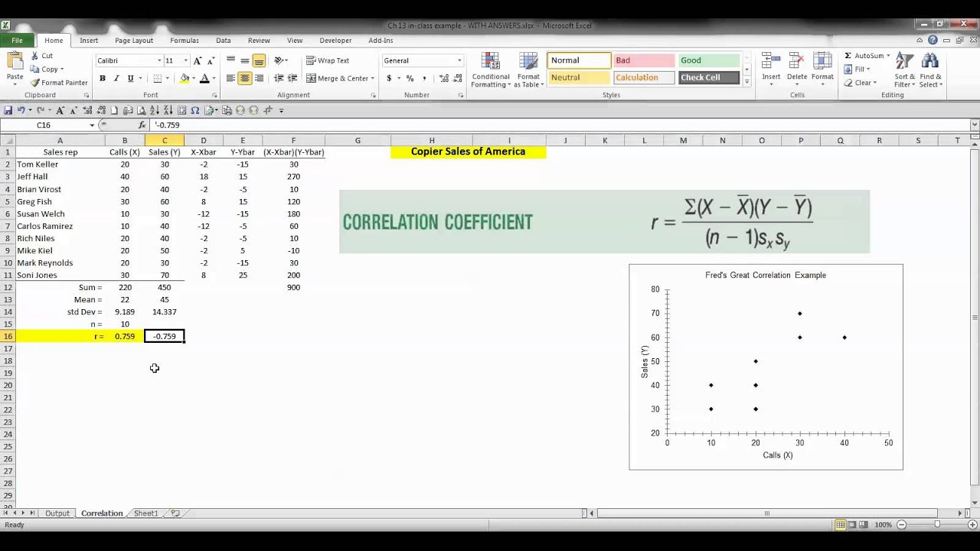
Task: Apply the Neutral cell style
Action: coord(578,77)
